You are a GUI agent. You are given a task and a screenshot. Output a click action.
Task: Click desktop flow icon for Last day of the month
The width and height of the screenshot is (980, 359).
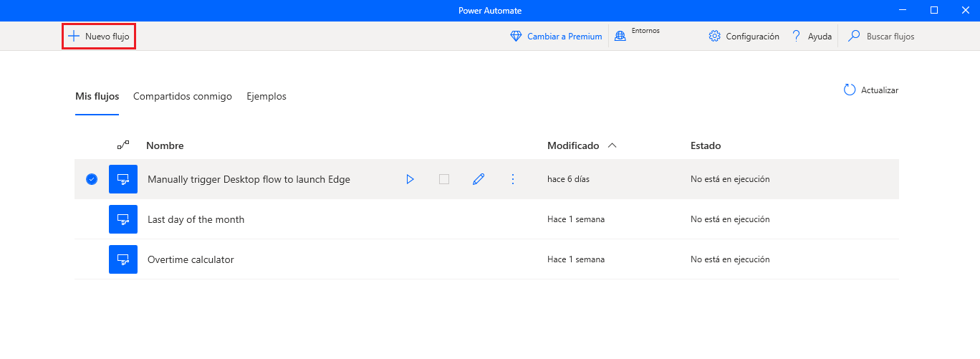click(x=123, y=219)
